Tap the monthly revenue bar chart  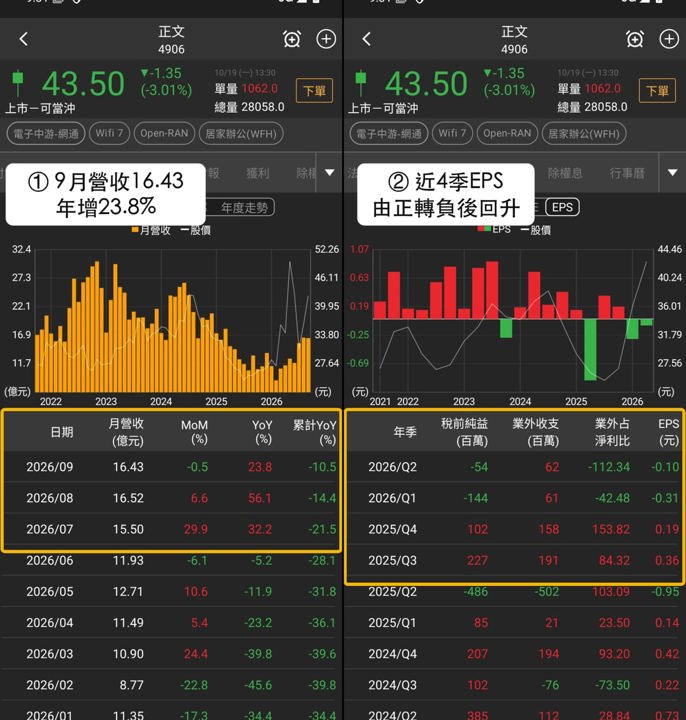tap(173, 321)
